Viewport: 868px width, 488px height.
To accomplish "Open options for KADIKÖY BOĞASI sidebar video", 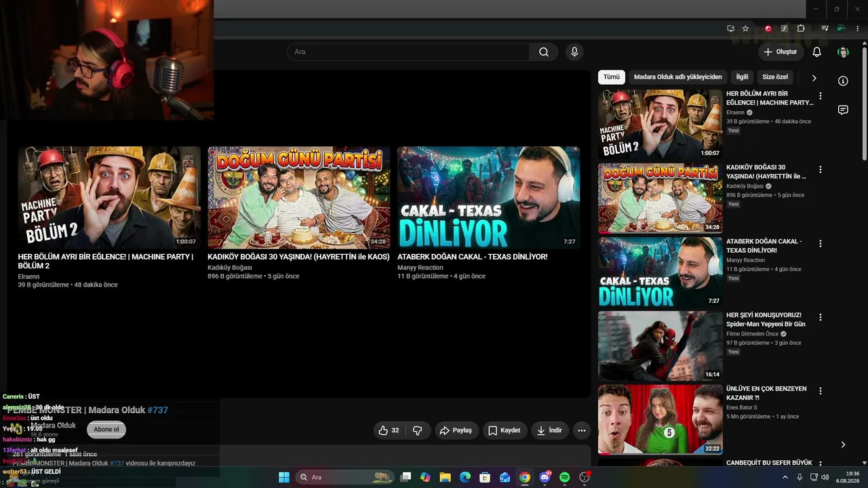I will (x=820, y=169).
